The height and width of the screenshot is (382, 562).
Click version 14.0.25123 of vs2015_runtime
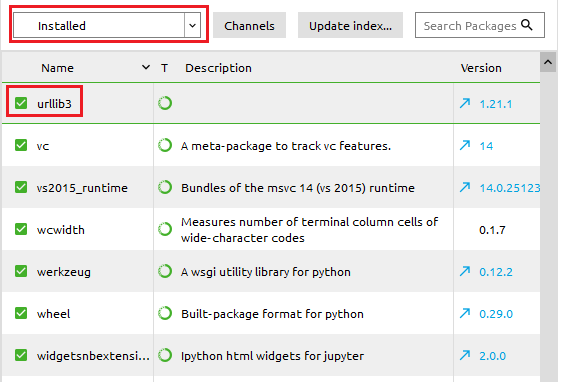pyautogui.click(x=510, y=188)
